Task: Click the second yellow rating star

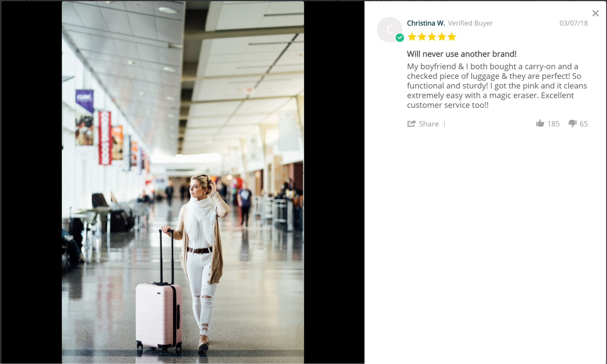Action: pos(422,37)
